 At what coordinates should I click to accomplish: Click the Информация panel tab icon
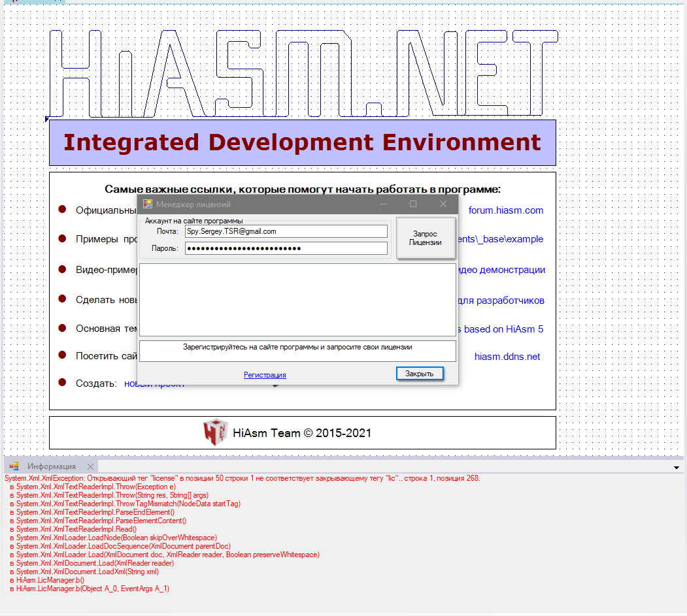[14, 466]
